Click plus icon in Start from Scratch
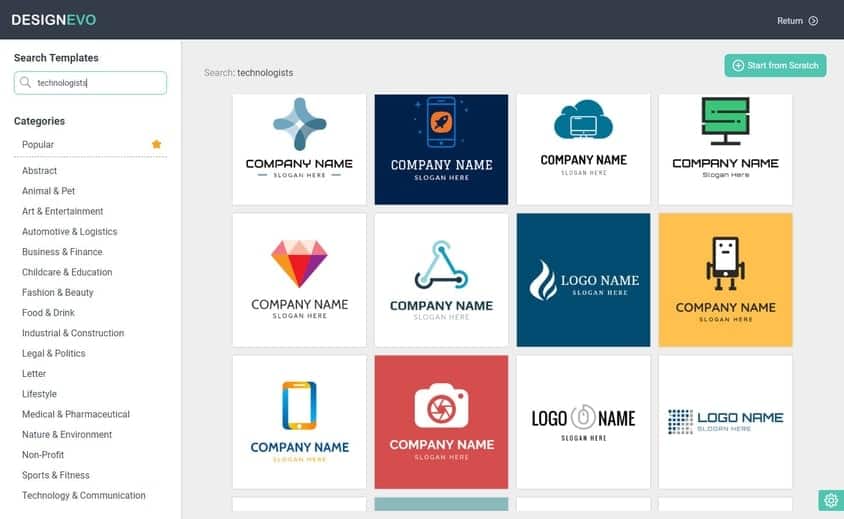Image resolution: width=844 pixels, height=519 pixels. [738, 65]
